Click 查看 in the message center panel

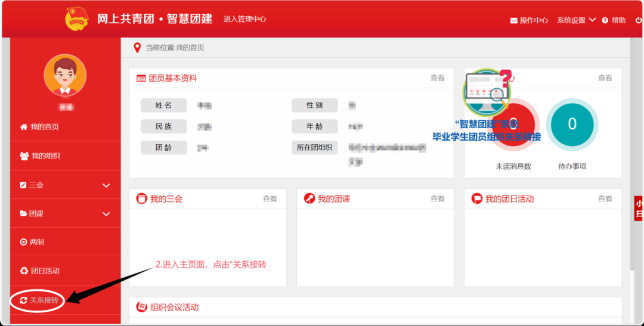coord(605,78)
